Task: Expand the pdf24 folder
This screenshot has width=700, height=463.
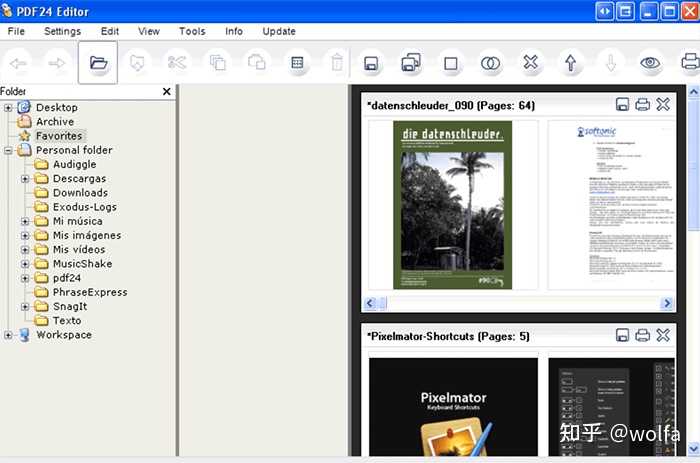Action: click(25, 278)
